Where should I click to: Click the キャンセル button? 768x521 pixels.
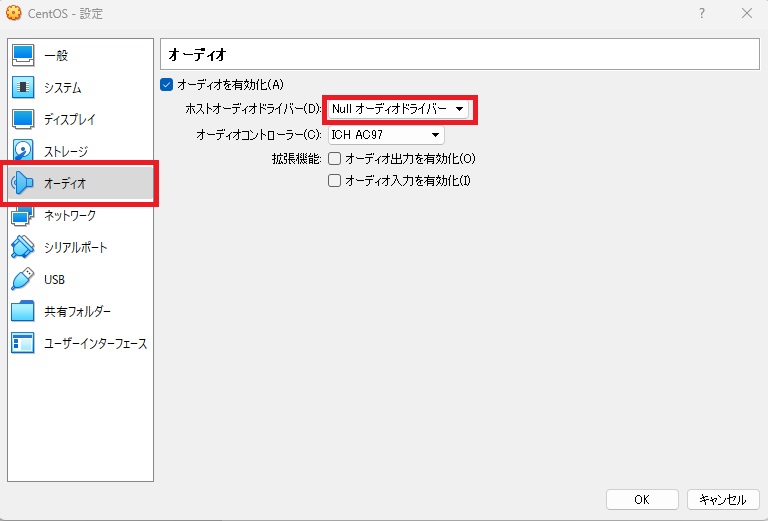coord(723,499)
